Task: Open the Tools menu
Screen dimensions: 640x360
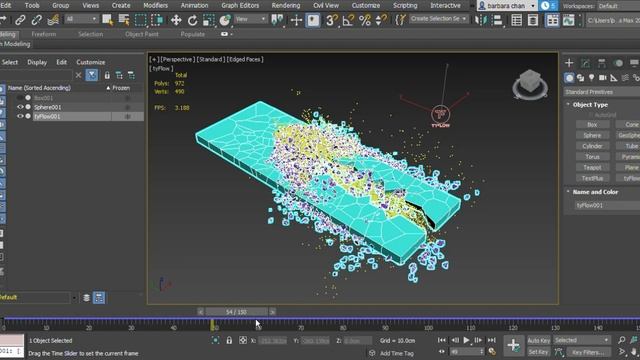Action: (x=32, y=5)
